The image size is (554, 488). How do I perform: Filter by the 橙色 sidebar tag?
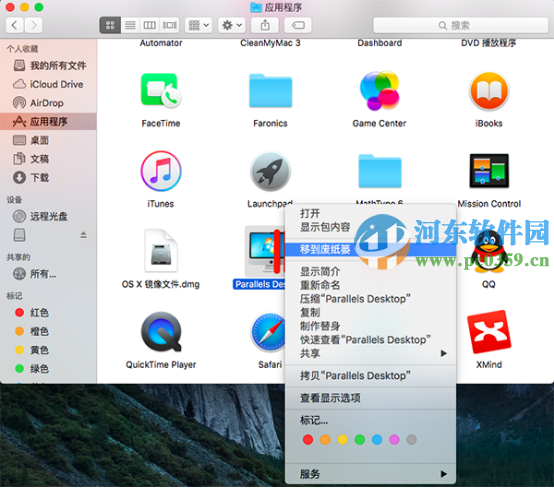[48, 331]
